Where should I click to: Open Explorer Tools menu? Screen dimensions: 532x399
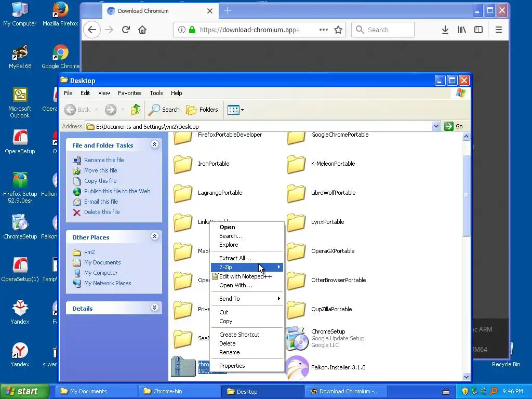156,93
